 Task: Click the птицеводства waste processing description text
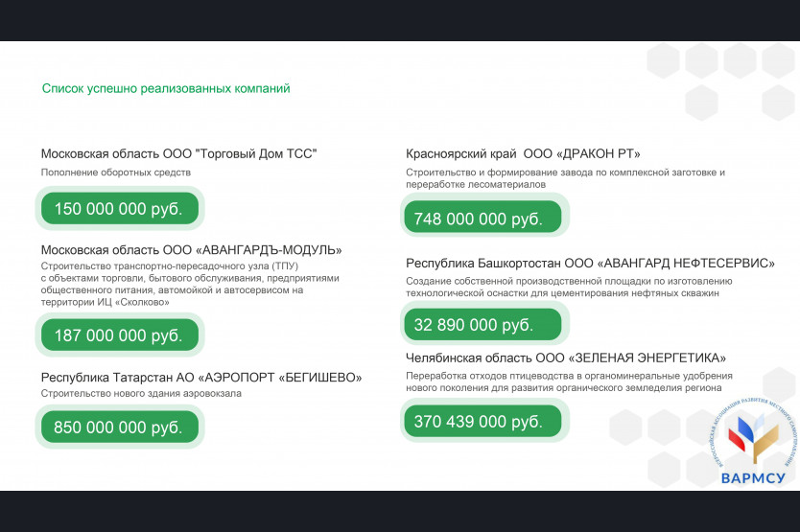pyautogui.click(x=569, y=382)
